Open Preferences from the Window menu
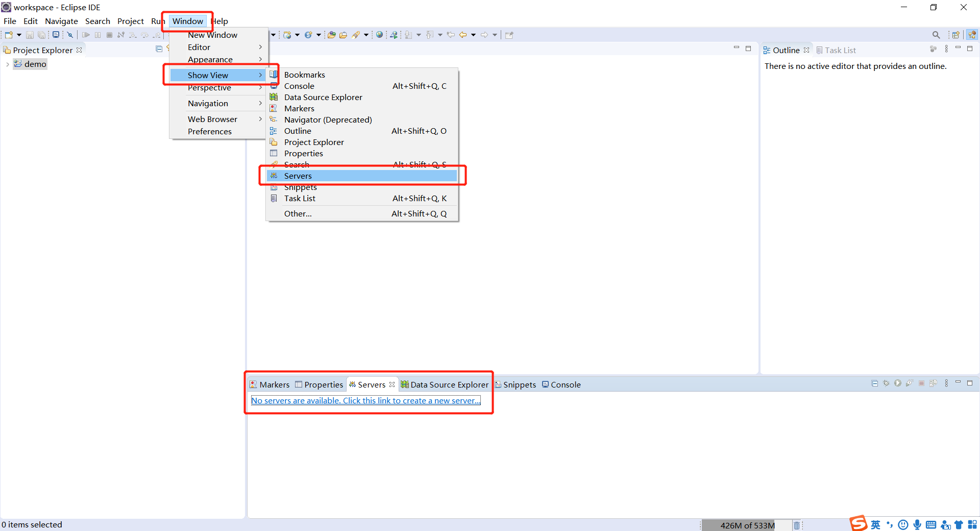Viewport: 980px width, 531px height. (218, 131)
